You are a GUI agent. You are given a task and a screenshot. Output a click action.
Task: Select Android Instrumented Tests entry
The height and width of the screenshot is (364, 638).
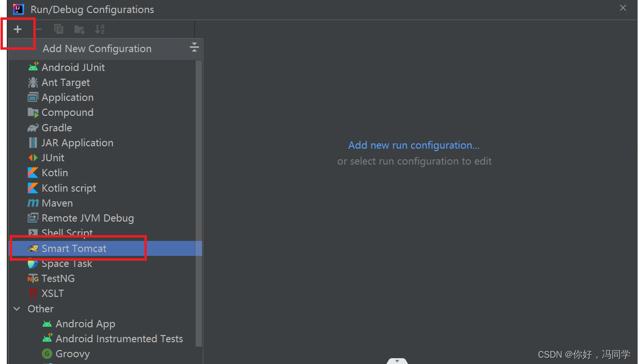[105, 339]
